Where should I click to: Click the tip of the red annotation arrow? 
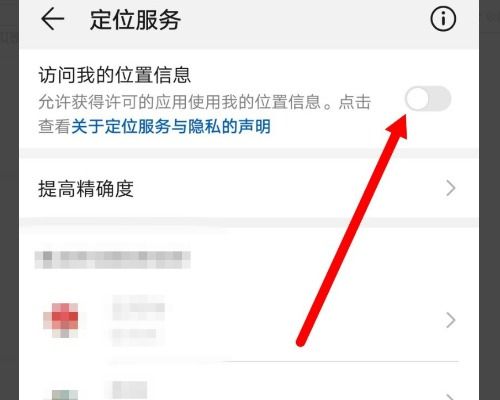click(405, 116)
